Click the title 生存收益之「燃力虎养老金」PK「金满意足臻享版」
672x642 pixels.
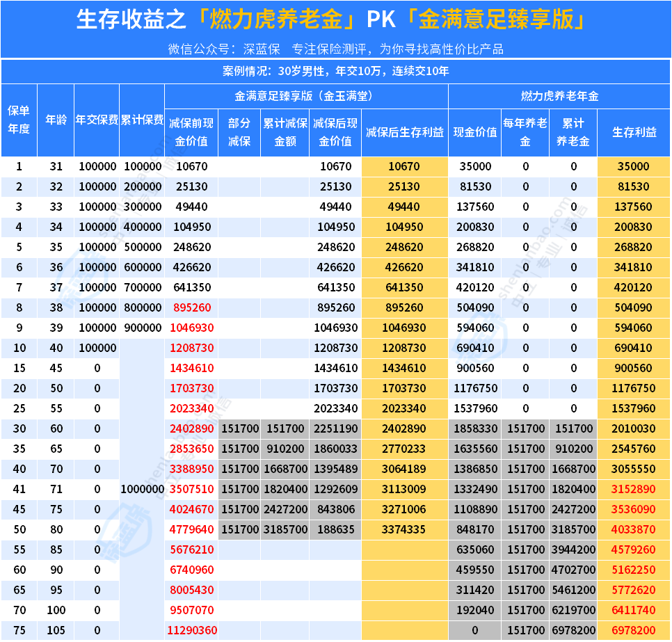coord(331,19)
